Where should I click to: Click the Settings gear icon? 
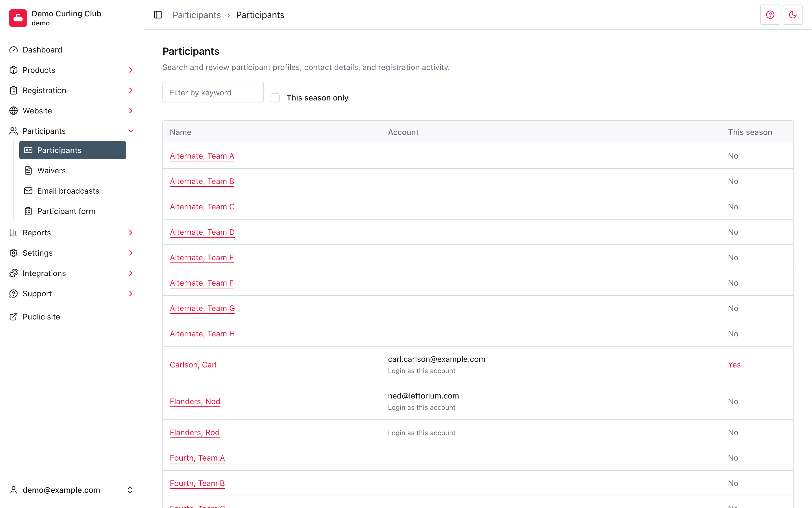(x=14, y=253)
